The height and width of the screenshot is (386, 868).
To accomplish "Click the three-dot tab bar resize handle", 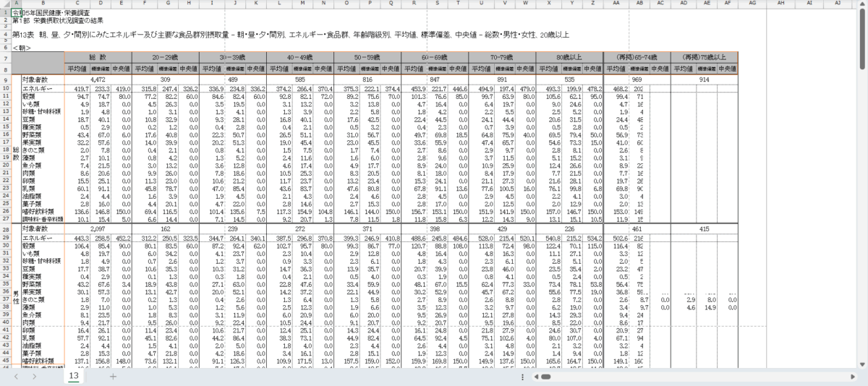I will [522, 377].
